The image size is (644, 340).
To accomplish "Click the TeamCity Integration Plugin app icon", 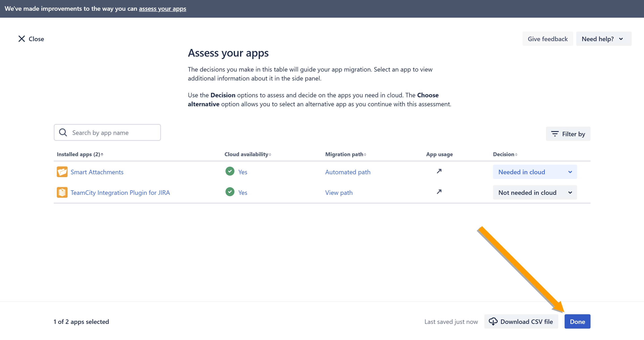I will click(62, 192).
